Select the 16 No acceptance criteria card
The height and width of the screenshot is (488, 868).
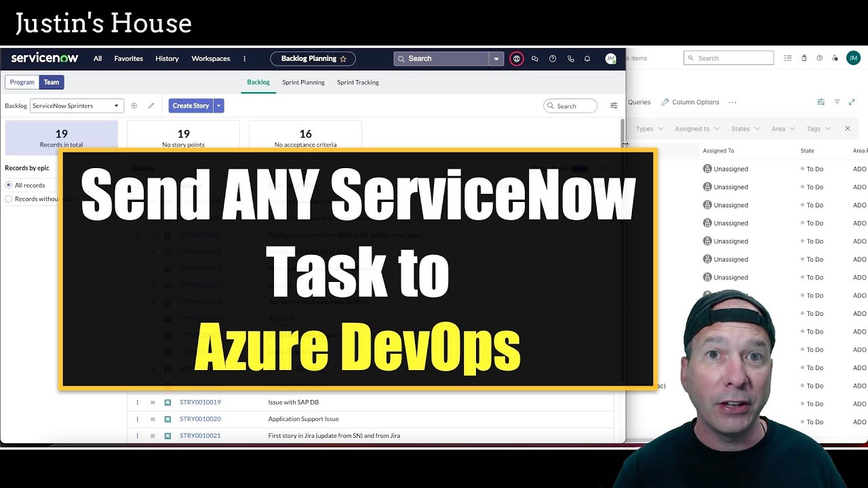305,137
